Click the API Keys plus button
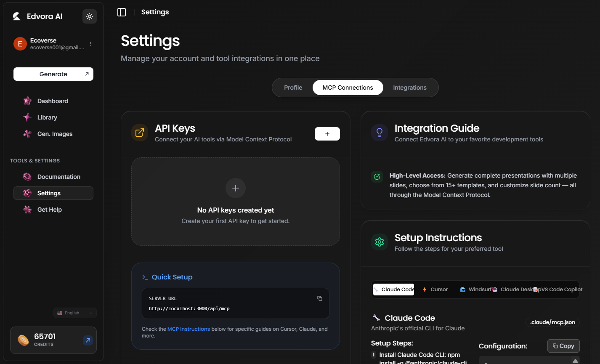Image resolution: width=600 pixels, height=364 pixels. point(327,134)
